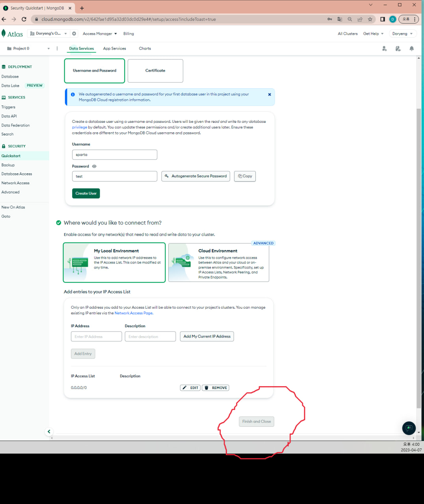Click Add My Current IP Address
This screenshot has height=504, width=424.
(x=207, y=336)
